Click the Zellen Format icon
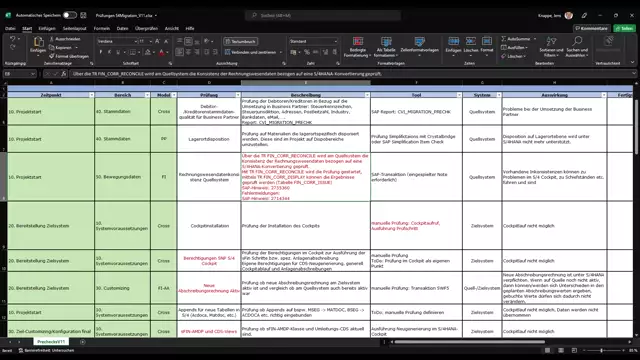The height and width of the screenshot is (360, 640). 487,41
